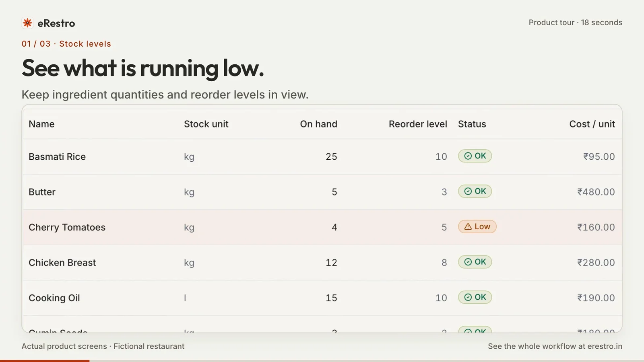Select the Chicken Breast ingredient name
The height and width of the screenshot is (362, 644).
tap(62, 263)
